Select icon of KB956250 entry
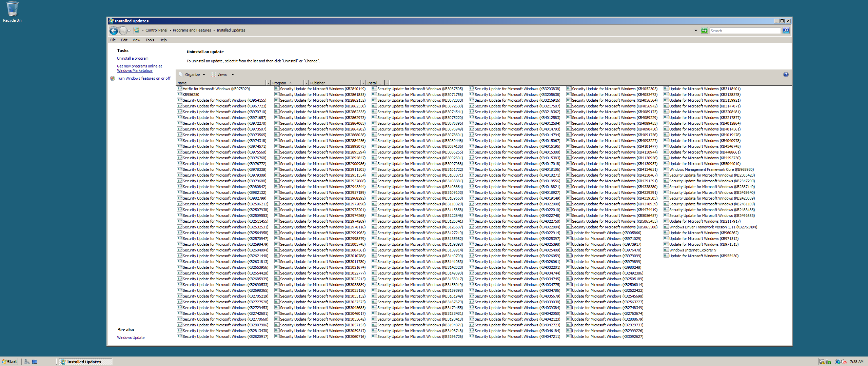Viewport: 868px width, 366px height. pyautogui.click(x=180, y=94)
